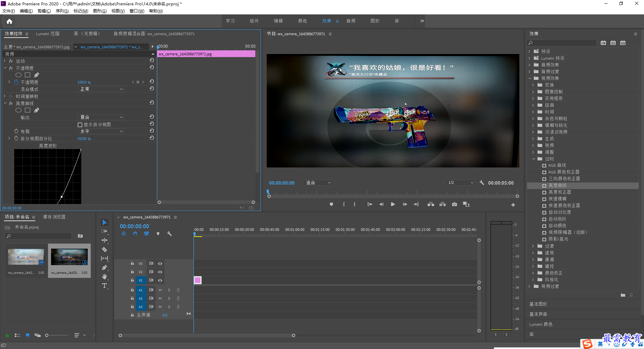Click the Lift button in program monitor
Viewport: 644px width, 349px height.
pyautogui.click(x=431, y=204)
